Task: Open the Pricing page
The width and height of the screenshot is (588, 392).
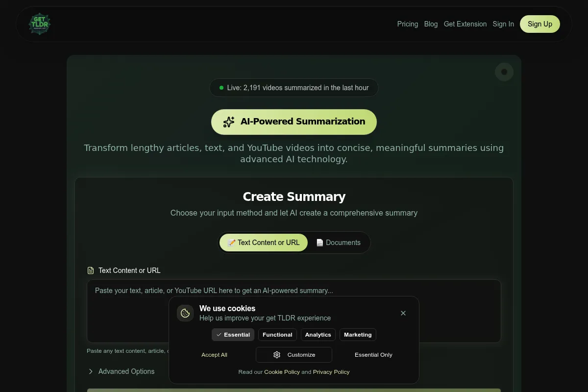Action: (x=408, y=24)
